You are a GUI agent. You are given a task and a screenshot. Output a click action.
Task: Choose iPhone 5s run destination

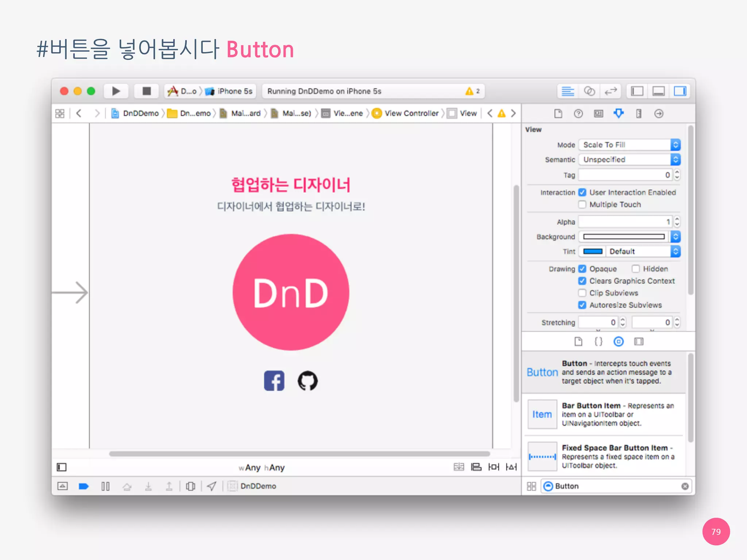point(229,91)
